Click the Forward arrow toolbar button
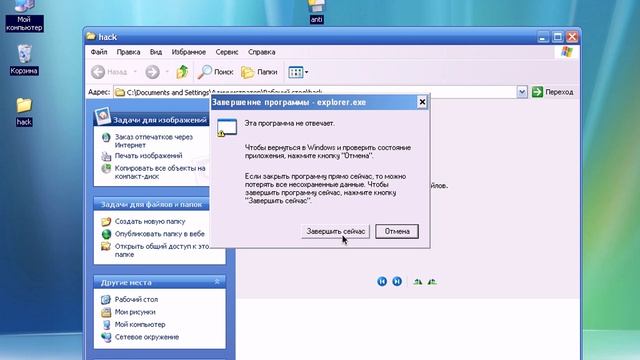 click(152, 72)
